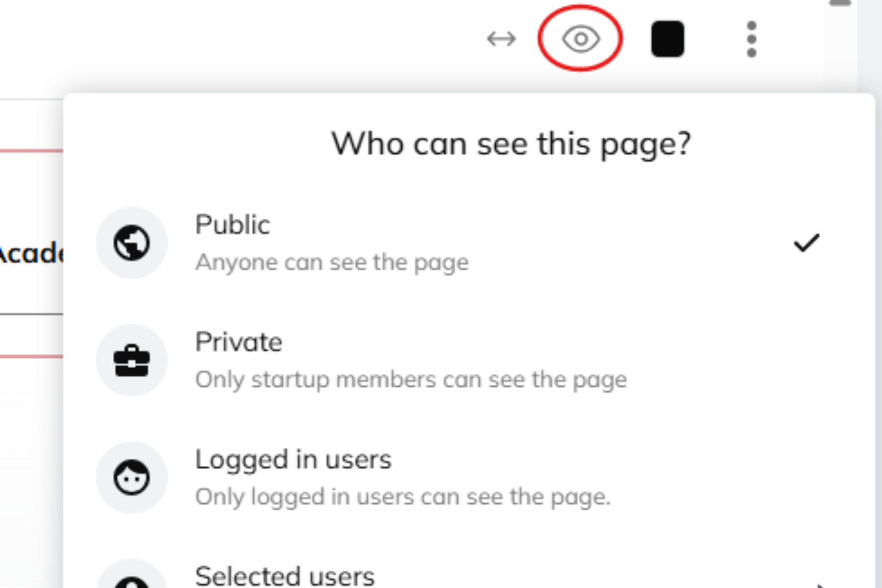
Task: Choose the "Logged in users" label
Action: coord(293,460)
